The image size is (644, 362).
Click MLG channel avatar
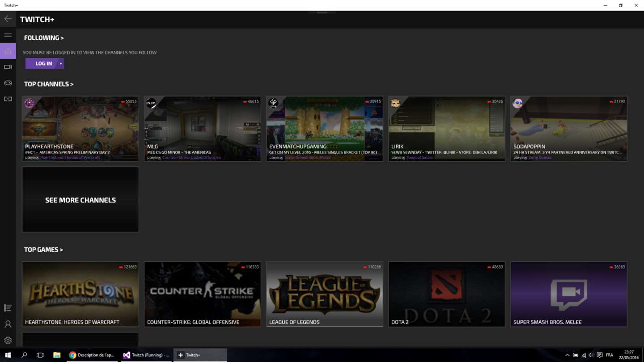point(151,103)
